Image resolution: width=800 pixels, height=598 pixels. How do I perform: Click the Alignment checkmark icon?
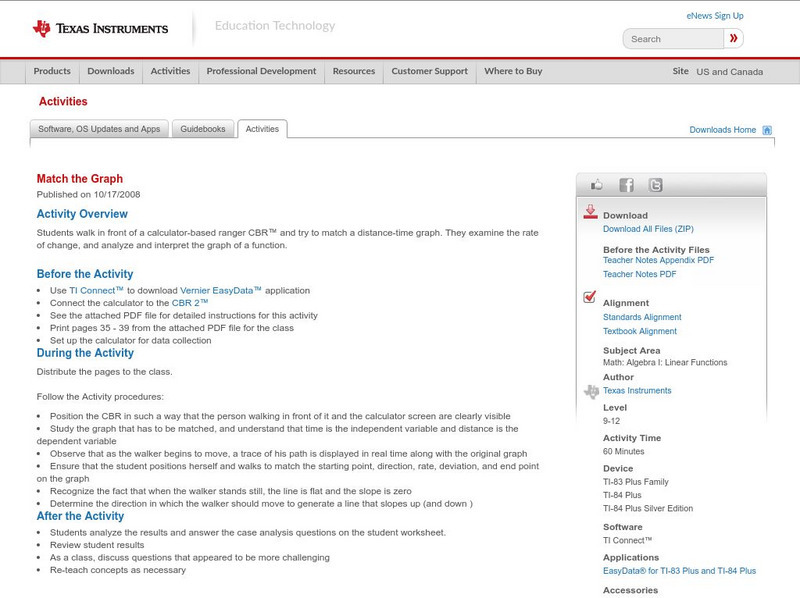point(590,296)
